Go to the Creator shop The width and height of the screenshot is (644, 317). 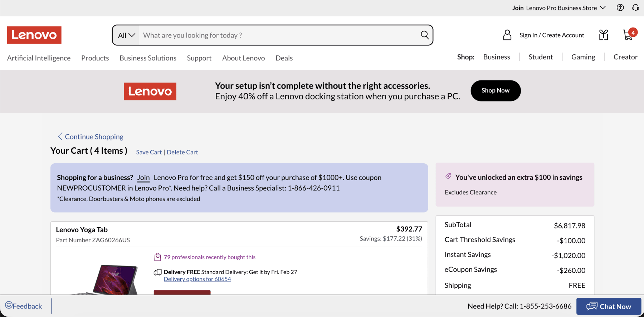click(625, 57)
